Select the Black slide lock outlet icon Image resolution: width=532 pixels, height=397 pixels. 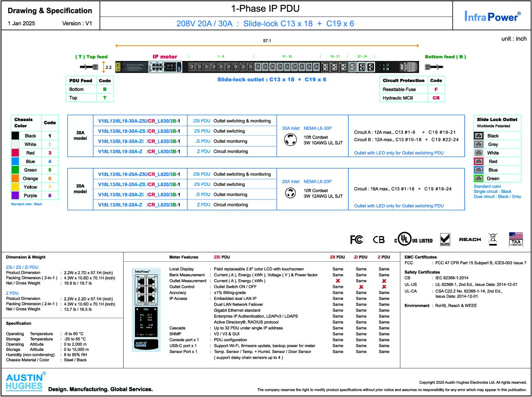(x=479, y=136)
